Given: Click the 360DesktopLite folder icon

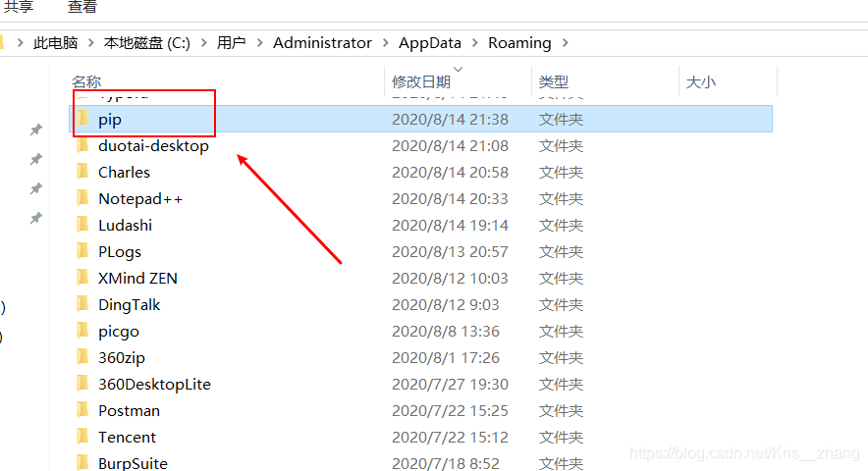Looking at the screenshot, I should pyautogui.click(x=83, y=384).
